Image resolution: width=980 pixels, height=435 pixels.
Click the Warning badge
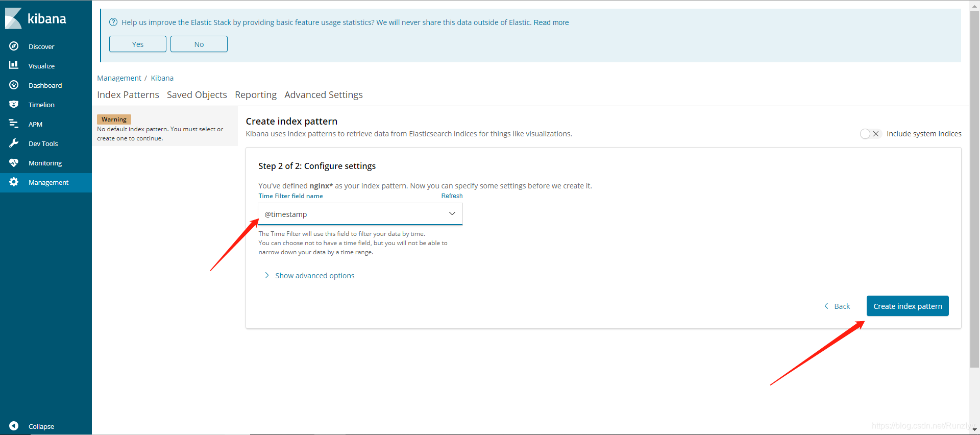click(114, 119)
